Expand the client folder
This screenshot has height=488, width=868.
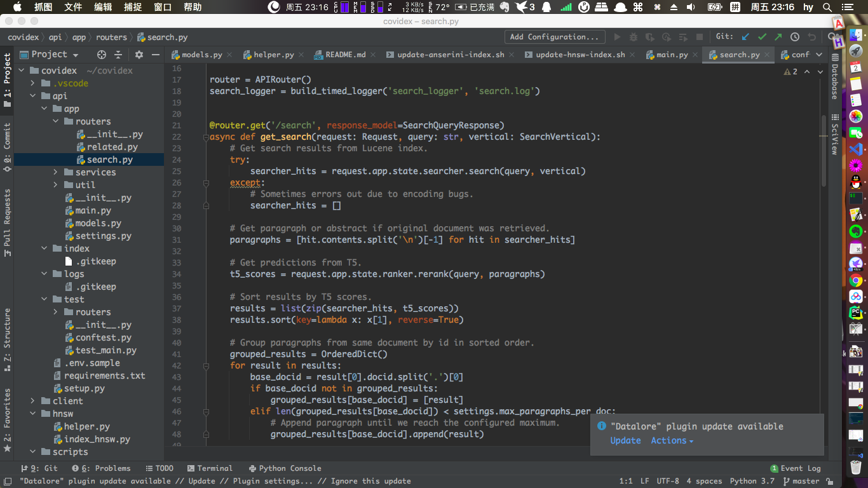[34, 401]
